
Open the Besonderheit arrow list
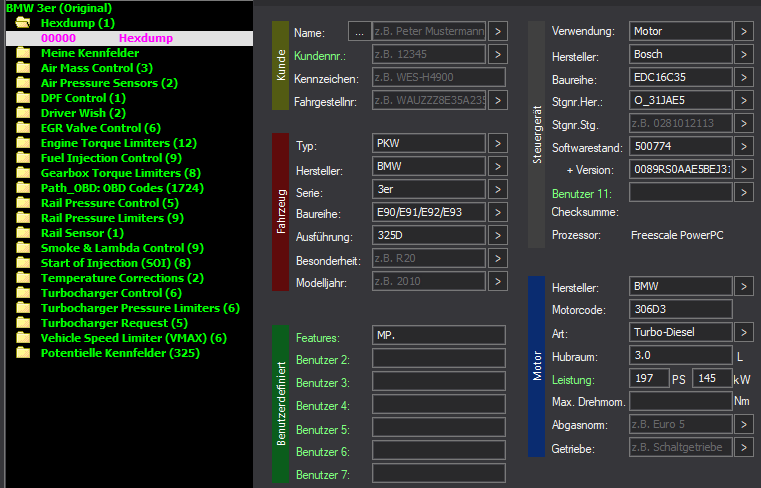[x=497, y=258]
